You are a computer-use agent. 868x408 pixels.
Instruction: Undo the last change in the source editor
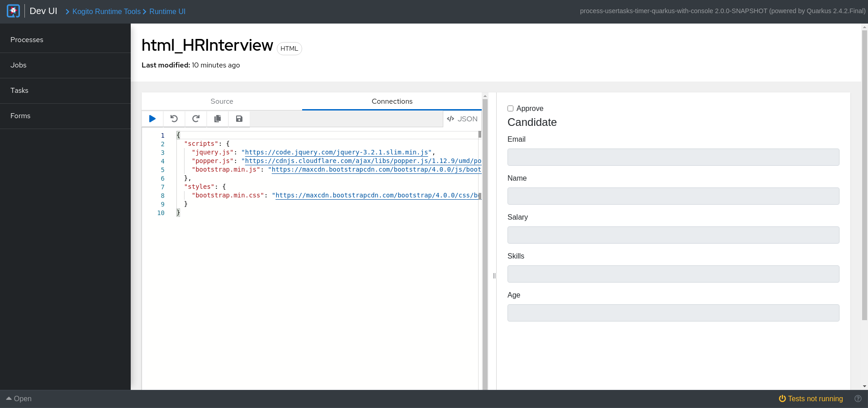tap(174, 119)
